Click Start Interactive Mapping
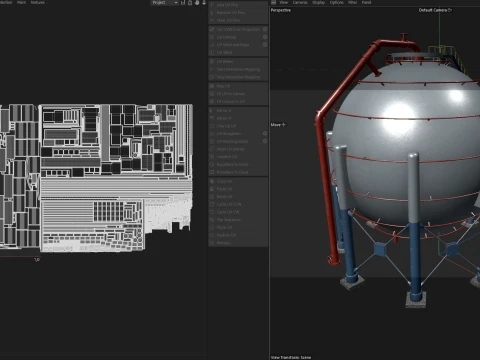The width and height of the screenshot is (480, 360). [x=238, y=69]
